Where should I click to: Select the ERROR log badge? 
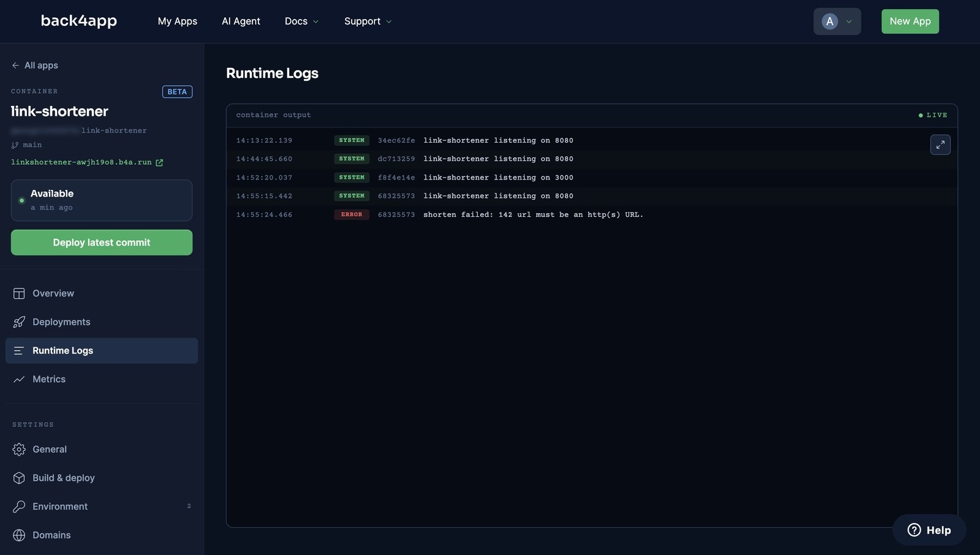tap(352, 214)
